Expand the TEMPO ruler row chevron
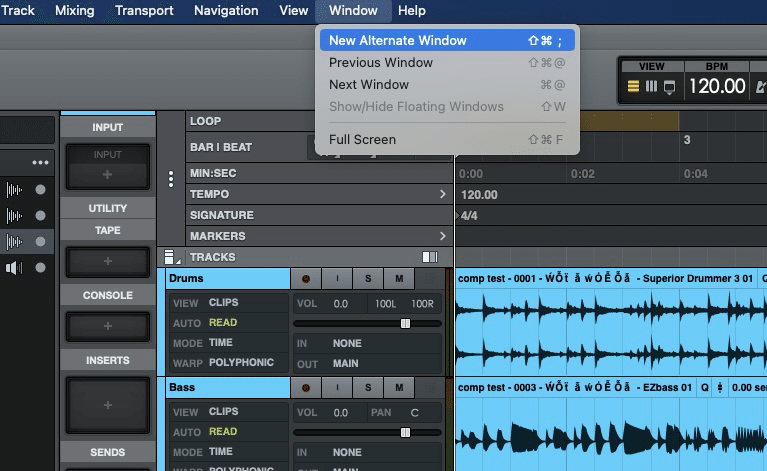This screenshot has height=471, width=767. tap(442, 194)
